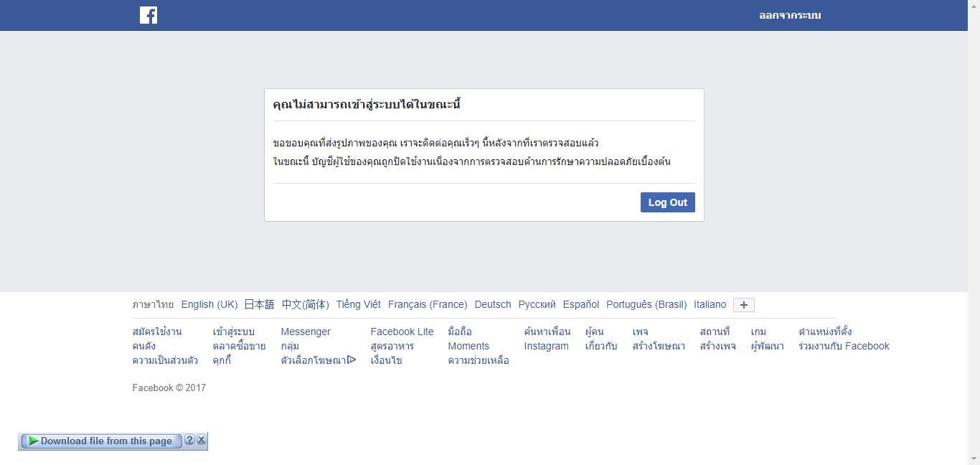
Task: Click the Facebook © 2017 copyright text
Action: (x=169, y=387)
